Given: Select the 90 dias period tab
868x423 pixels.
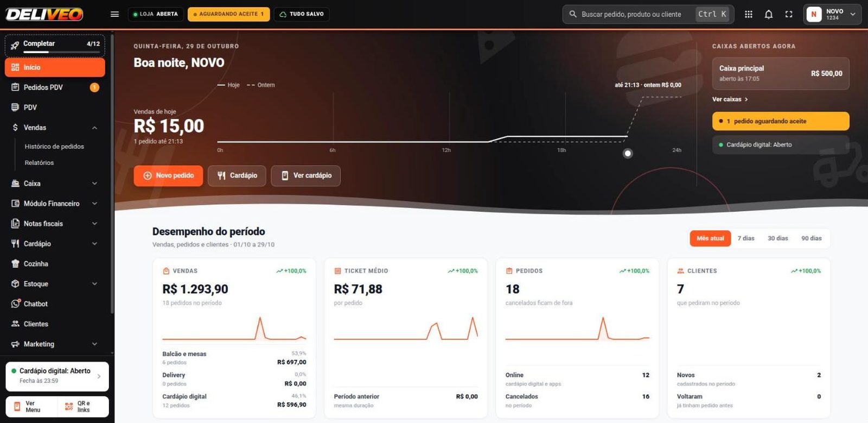Looking at the screenshot, I should pyautogui.click(x=811, y=238).
